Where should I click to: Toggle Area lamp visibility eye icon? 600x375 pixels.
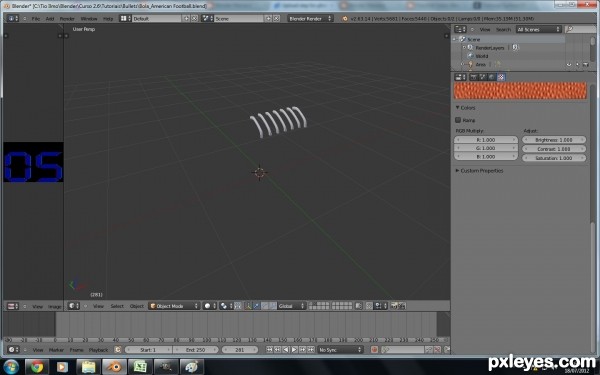(x=569, y=65)
